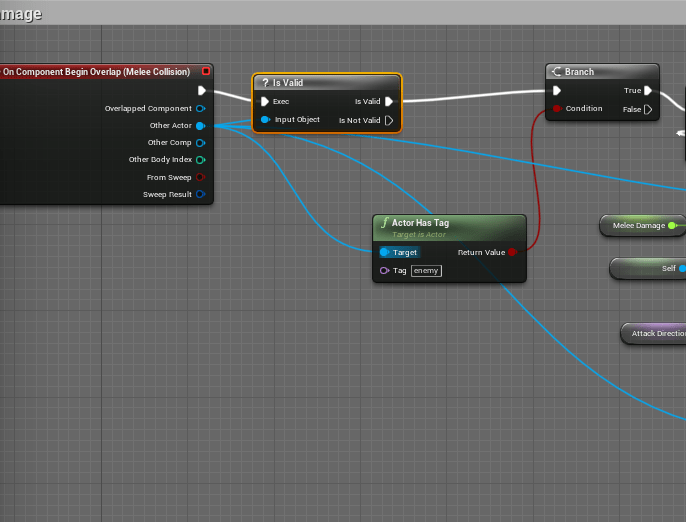Click the Other Comp output pin

point(200,143)
